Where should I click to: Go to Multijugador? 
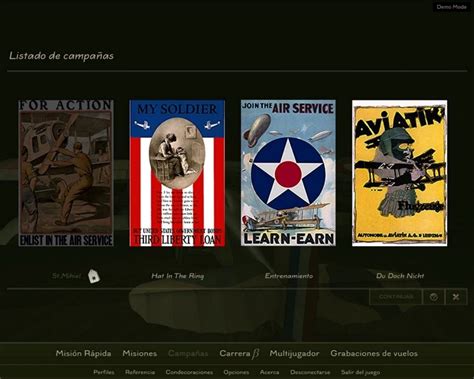coord(294,354)
